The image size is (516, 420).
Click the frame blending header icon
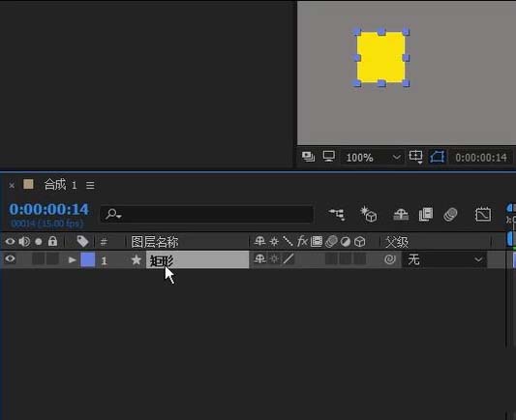click(x=317, y=241)
